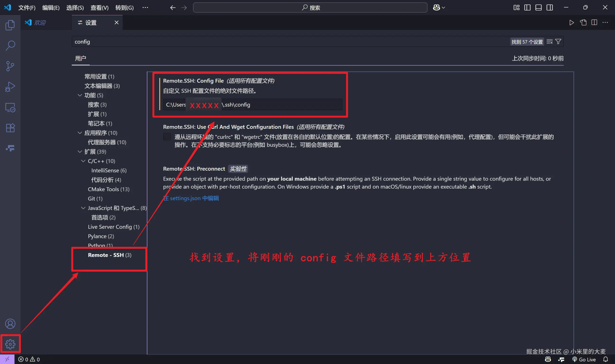Open settings filter funnel icon
Viewport: 615px width, 364px height.
pyautogui.click(x=558, y=42)
